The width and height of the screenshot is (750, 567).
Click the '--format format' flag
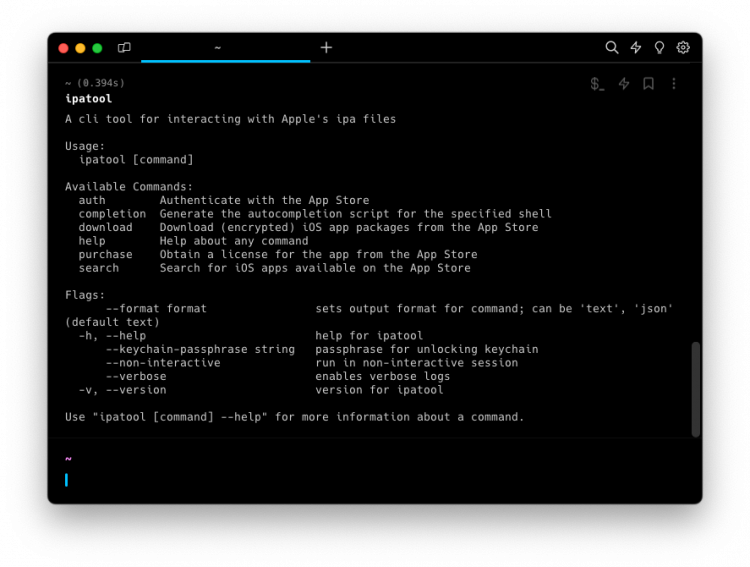(x=156, y=309)
